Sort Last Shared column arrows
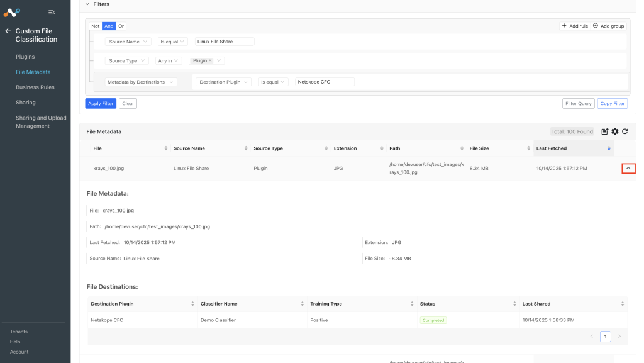 point(623,304)
